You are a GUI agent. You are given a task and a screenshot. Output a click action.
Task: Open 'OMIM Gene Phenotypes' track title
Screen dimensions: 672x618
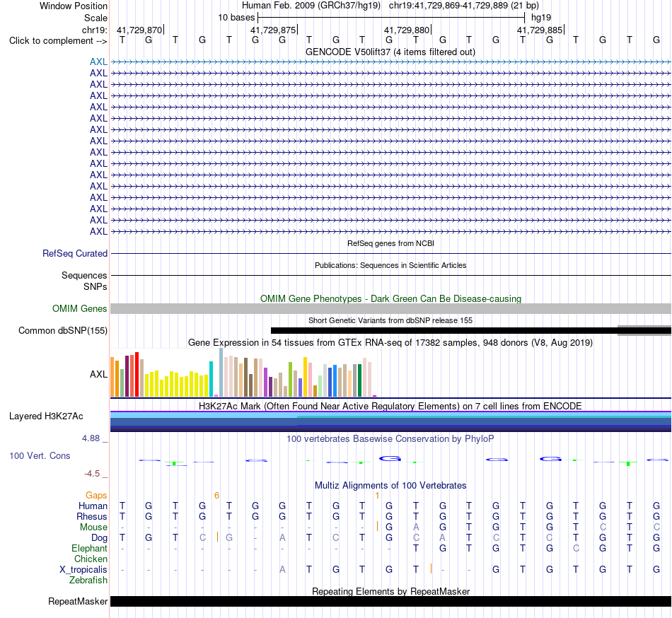coord(390,298)
